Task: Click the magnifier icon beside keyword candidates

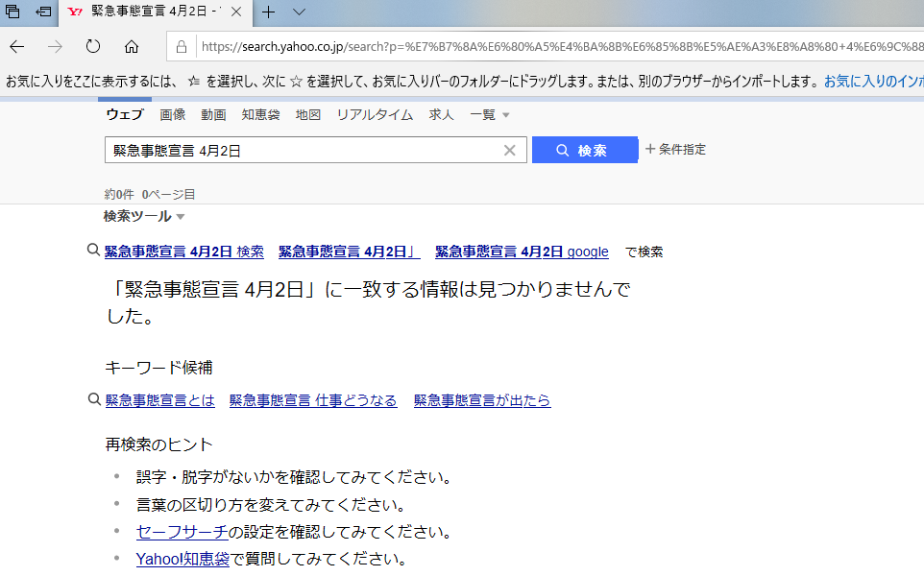Action: 94,399
